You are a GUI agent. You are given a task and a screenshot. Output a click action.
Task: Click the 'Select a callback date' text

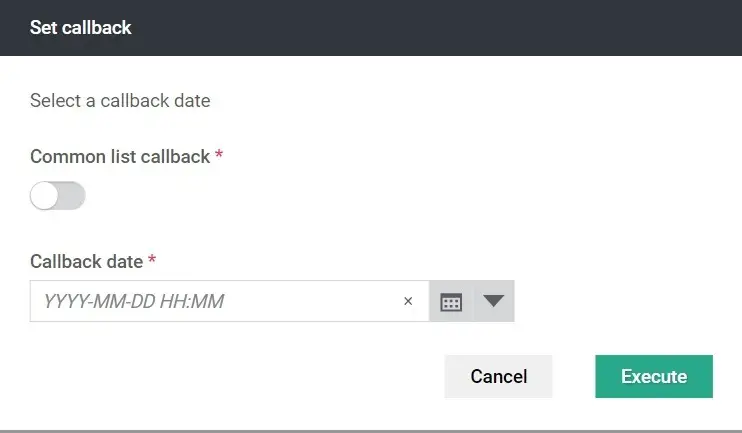(x=120, y=100)
